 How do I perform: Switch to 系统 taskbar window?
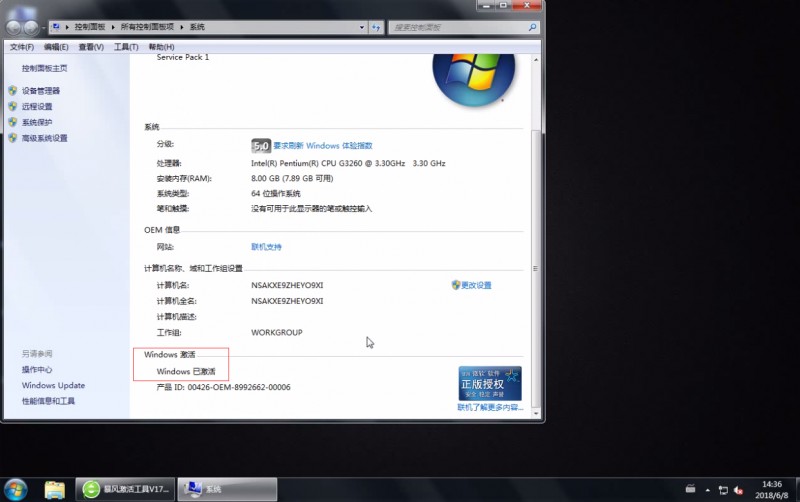(x=228, y=489)
